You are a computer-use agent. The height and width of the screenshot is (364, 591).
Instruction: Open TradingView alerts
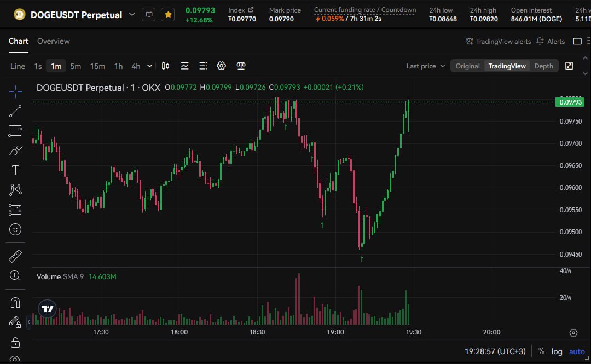click(x=499, y=41)
